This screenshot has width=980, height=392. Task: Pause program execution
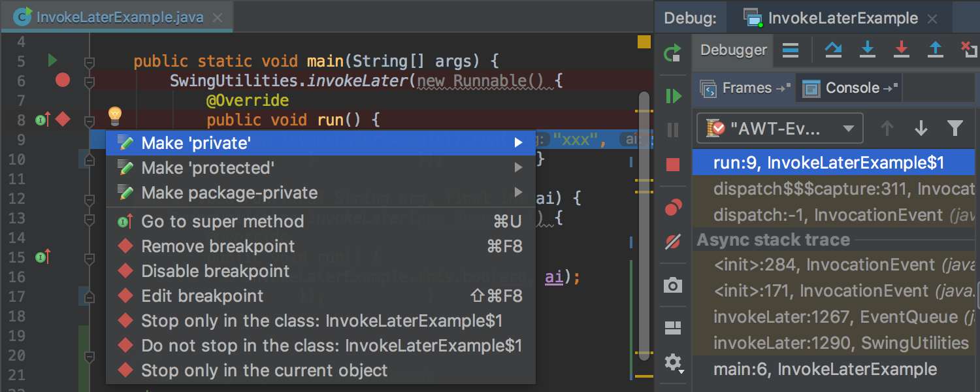click(672, 129)
